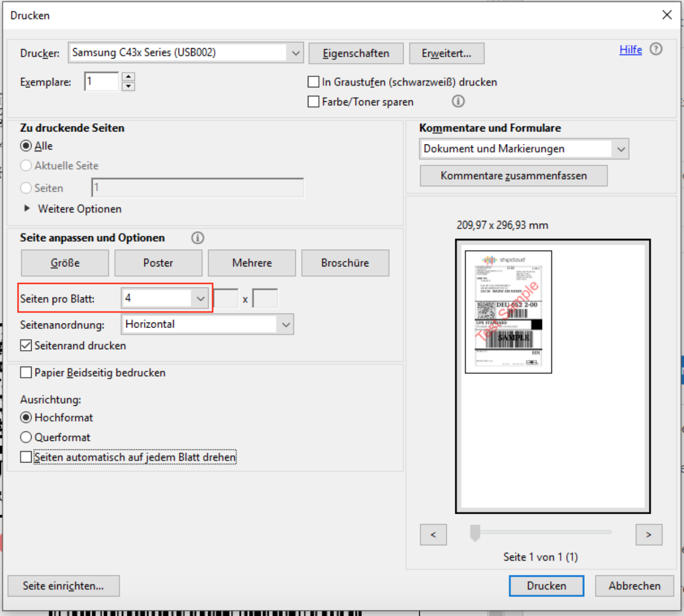This screenshot has width=684, height=616.
Task: Select Broschüre layout option
Action: (x=345, y=263)
